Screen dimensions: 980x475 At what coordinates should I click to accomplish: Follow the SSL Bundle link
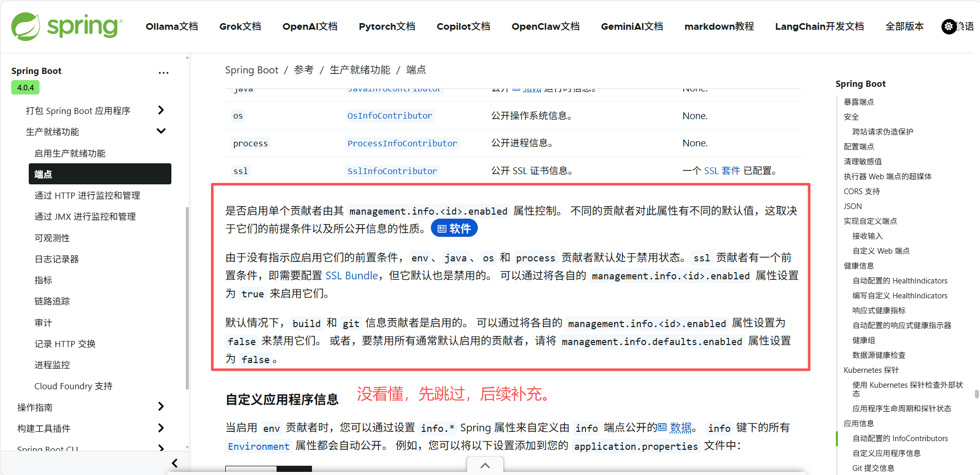pyautogui.click(x=352, y=276)
